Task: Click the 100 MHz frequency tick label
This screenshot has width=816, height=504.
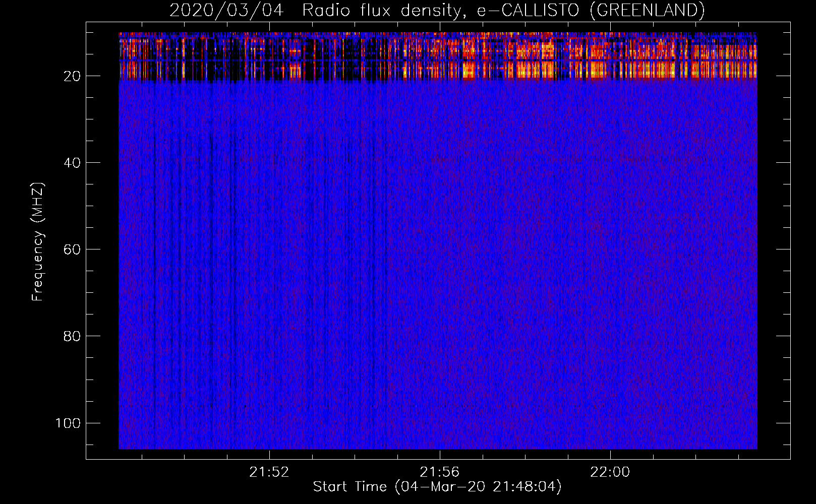Action: (x=68, y=423)
